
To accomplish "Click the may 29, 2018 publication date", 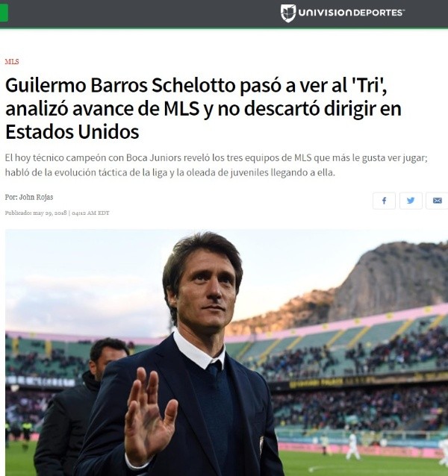I will click(x=50, y=213).
